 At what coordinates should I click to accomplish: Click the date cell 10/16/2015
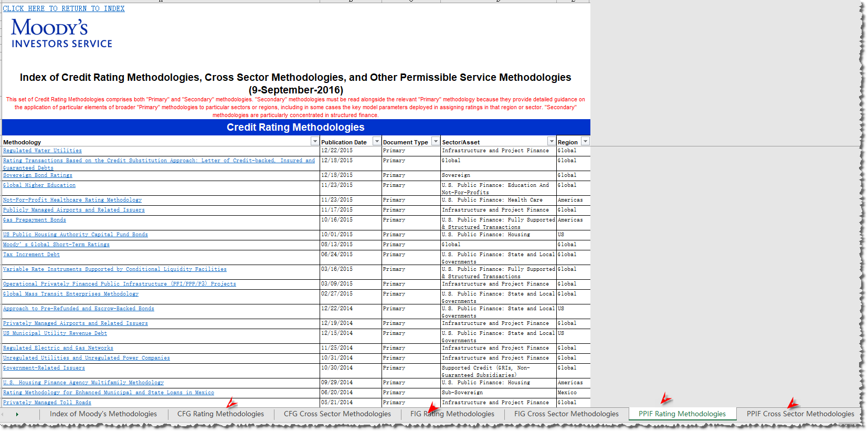coord(351,223)
